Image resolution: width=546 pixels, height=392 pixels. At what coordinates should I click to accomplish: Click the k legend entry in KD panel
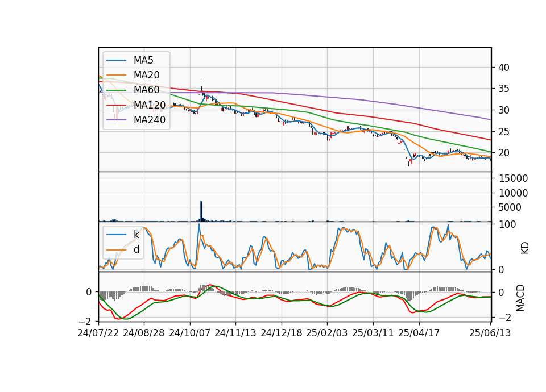[x=136, y=235]
